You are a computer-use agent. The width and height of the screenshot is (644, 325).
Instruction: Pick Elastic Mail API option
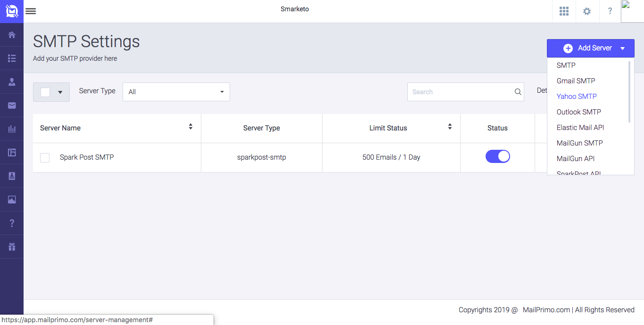[x=580, y=127]
